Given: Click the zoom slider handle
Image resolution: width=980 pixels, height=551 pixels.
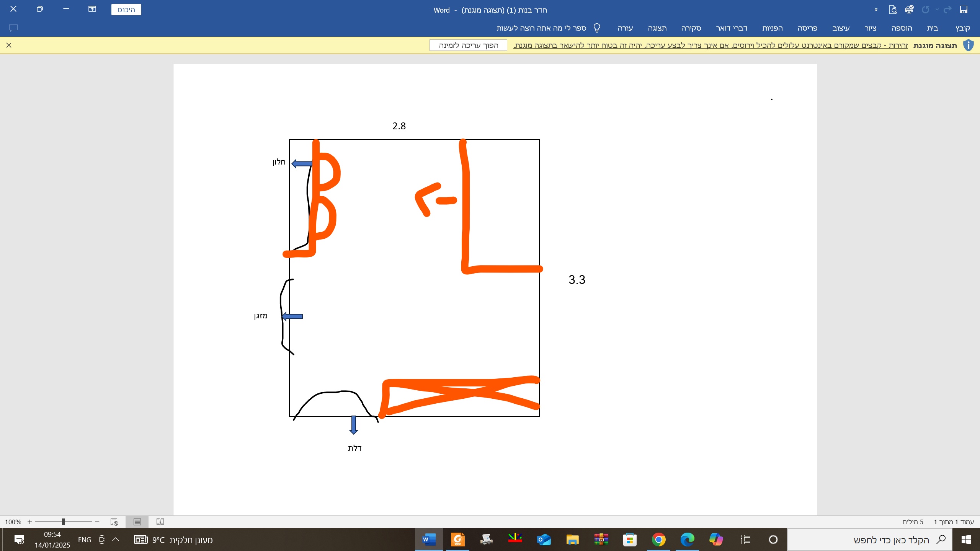Looking at the screenshot, I should tap(64, 522).
